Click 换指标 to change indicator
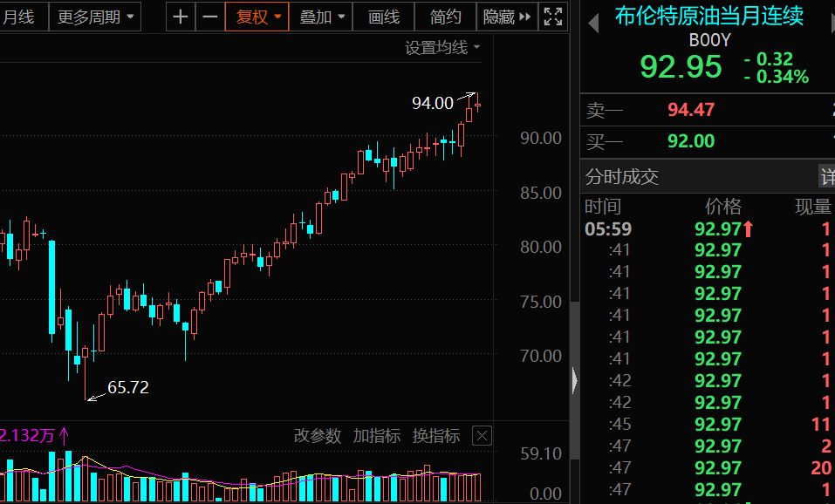 tap(436, 436)
